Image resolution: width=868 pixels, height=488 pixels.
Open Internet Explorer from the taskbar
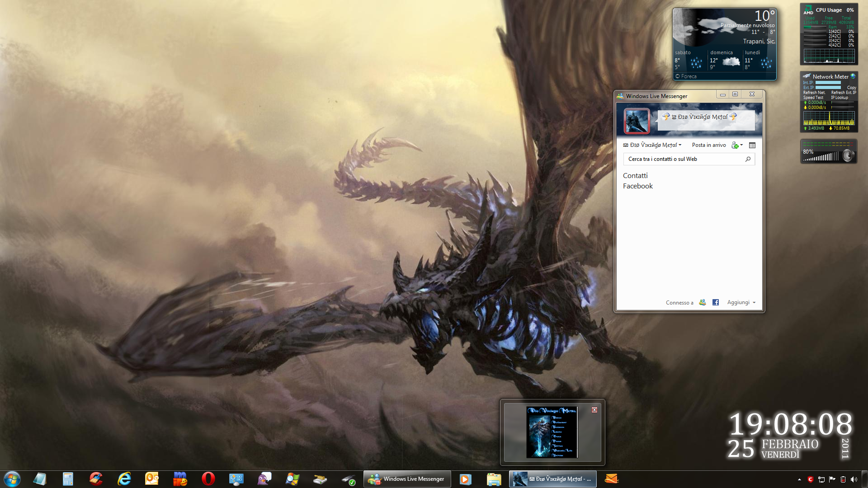pyautogui.click(x=124, y=479)
